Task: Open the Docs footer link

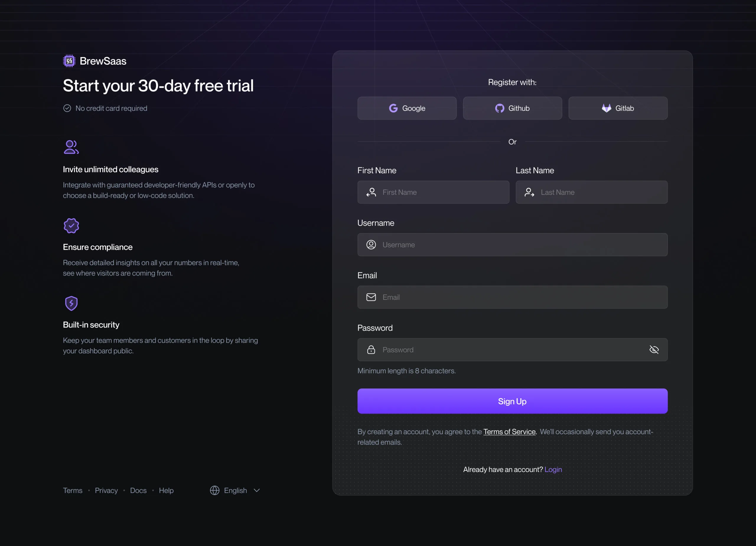Action: point(138,490)
